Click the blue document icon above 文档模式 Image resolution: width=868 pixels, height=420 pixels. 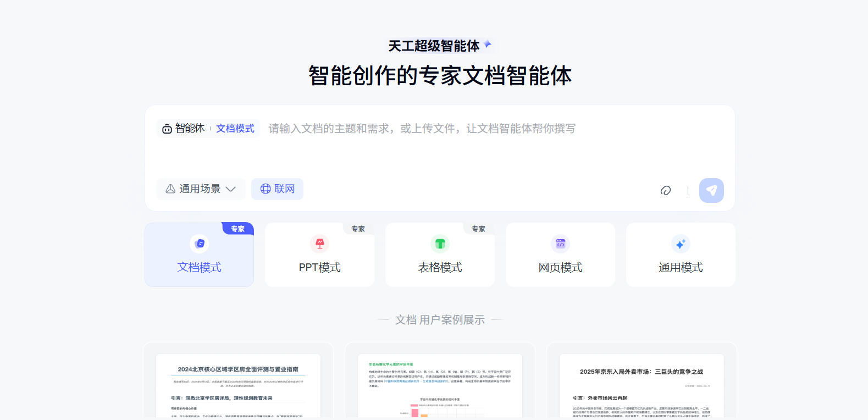point(199,244)
